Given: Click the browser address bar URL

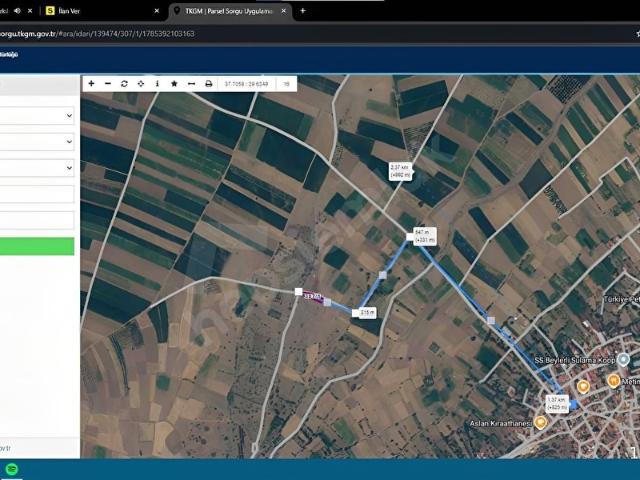Looking at the screenshot, I should [97, 33].
